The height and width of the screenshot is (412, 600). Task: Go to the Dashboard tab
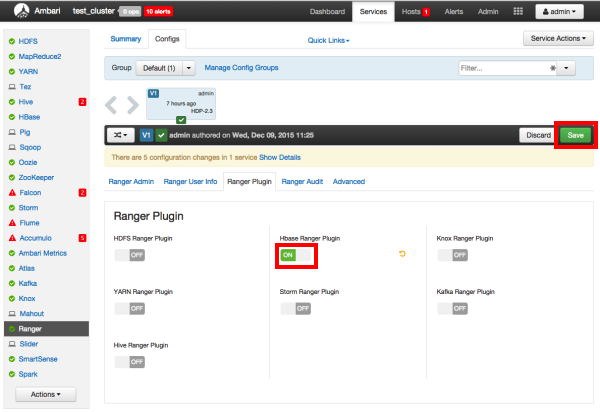(328, 11)
